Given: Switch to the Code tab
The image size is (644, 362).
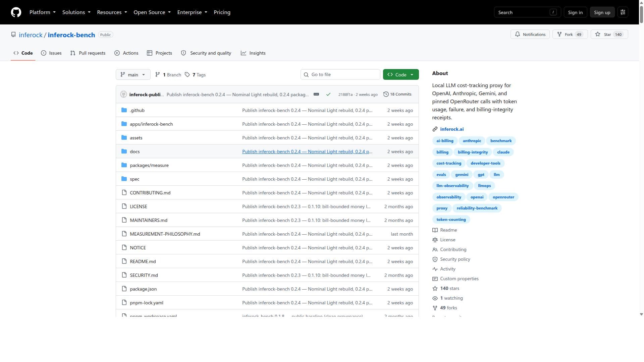Looking at the screenshot, I should click(x=23, y=53).
